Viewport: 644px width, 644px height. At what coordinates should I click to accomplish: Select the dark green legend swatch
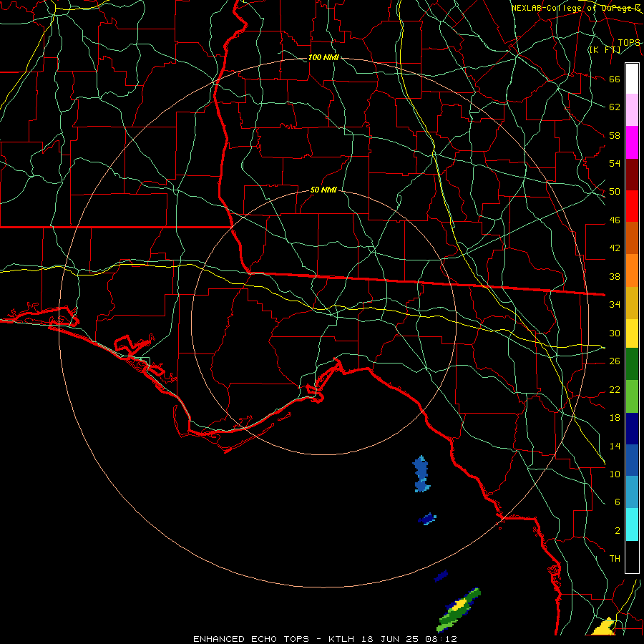click(x=632, y=364)
